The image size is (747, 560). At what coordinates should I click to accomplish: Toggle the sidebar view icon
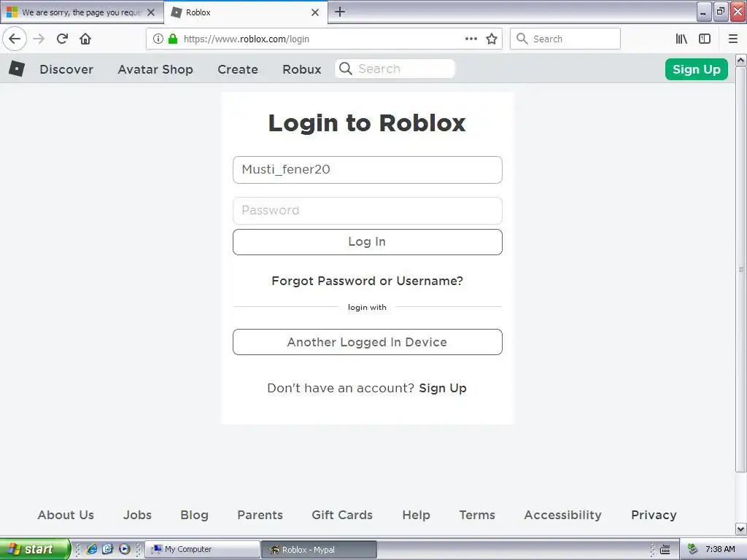[x=705, y=39]
